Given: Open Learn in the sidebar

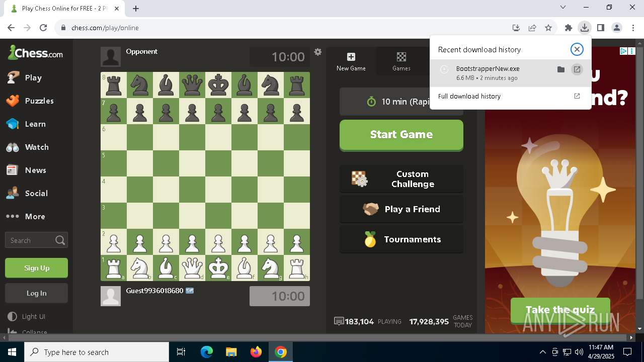Looking at the screenshot, I should 35,124.
